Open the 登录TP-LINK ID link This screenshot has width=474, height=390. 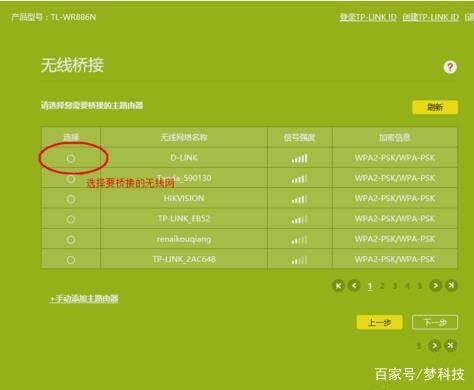368,17
